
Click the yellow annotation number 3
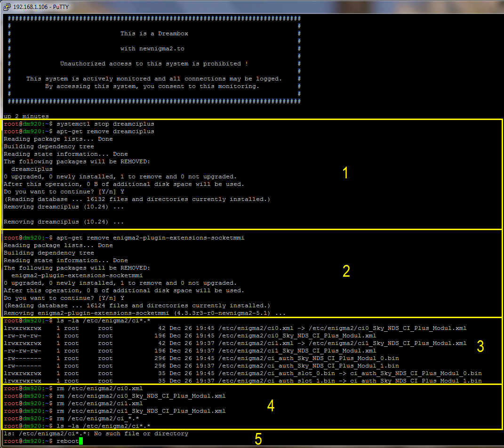480,347
